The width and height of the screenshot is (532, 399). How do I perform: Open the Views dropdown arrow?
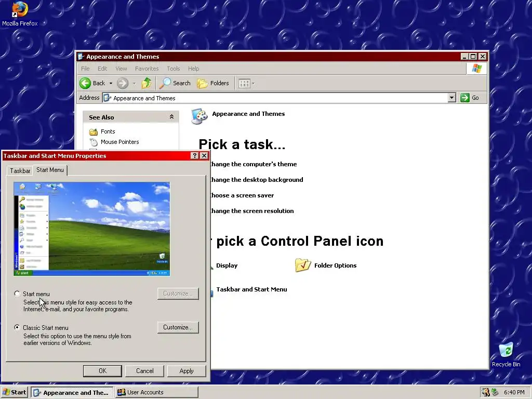coord(253,83)
